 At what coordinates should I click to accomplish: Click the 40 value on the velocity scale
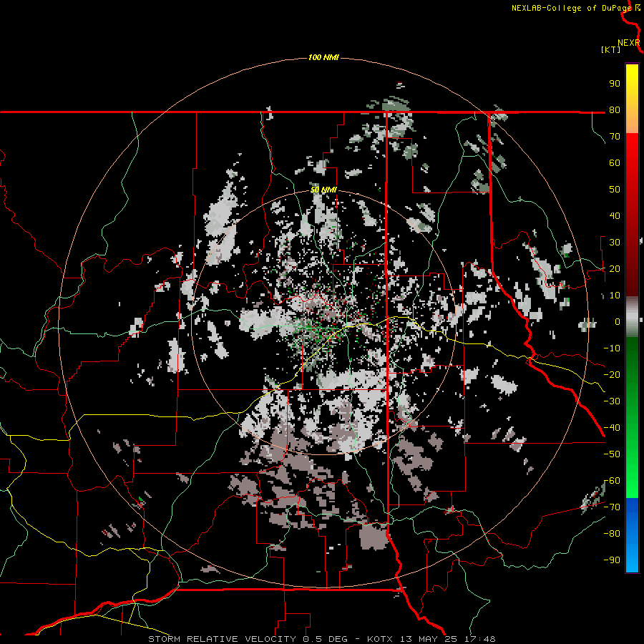pos(615,215)
